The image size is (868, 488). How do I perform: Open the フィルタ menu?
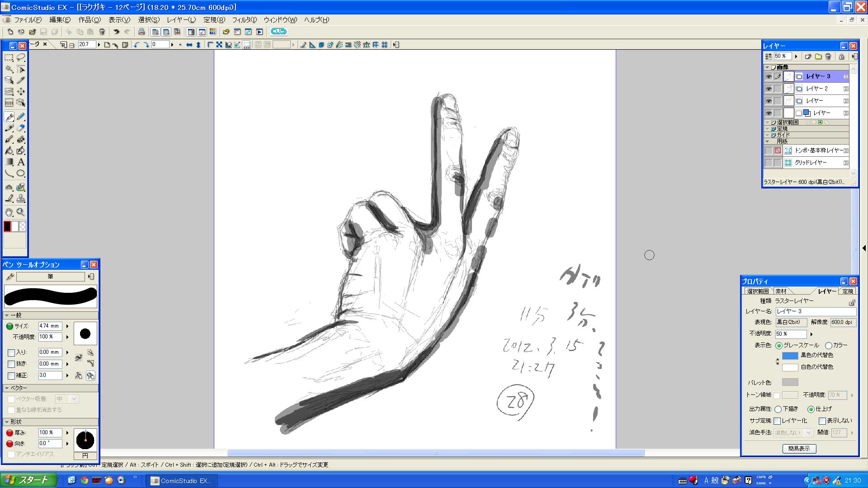tap(244, 20)
